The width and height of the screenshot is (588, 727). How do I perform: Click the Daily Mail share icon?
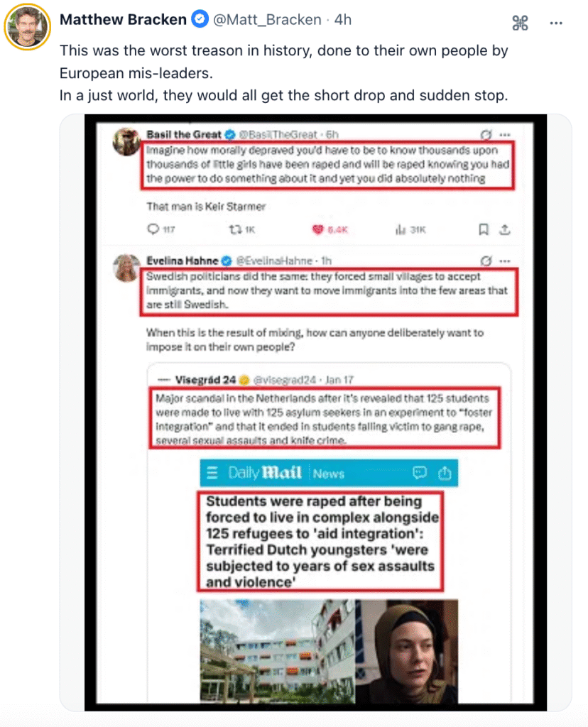tap(445, 472)
